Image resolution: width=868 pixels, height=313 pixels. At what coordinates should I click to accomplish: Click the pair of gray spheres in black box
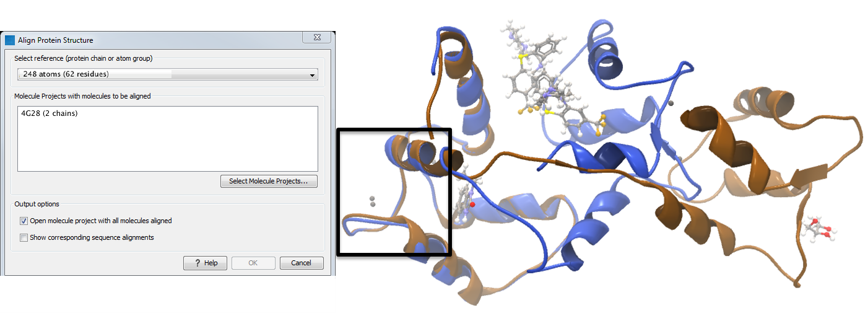click(372, 201)
